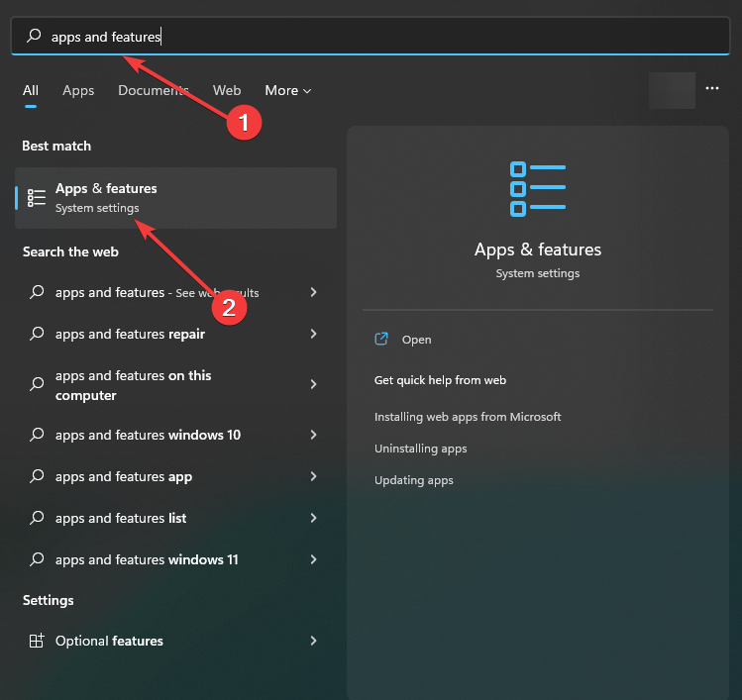
Task: Click the Open external-link icon
Action: (x=381, y=339)
